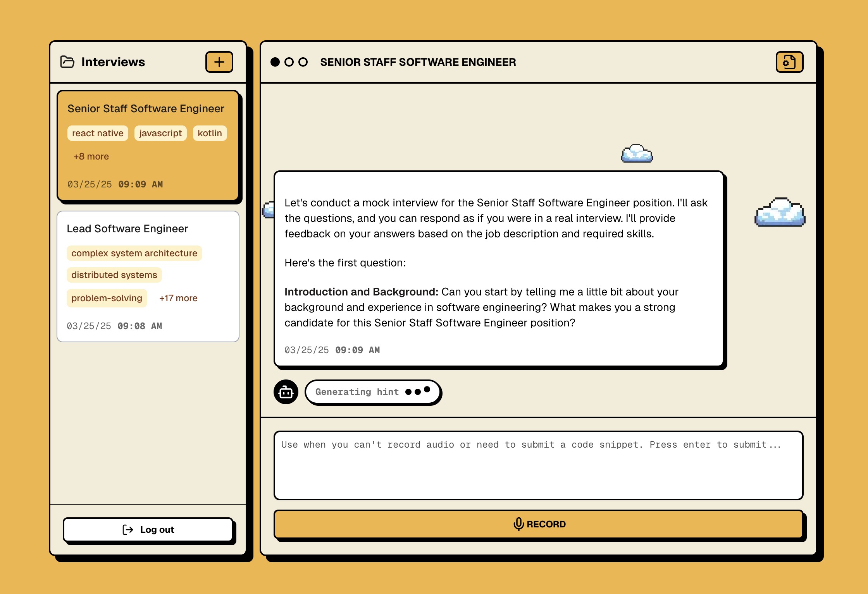Select the second step indicator circle
868x594 pixels.
[x=289, y=62]
